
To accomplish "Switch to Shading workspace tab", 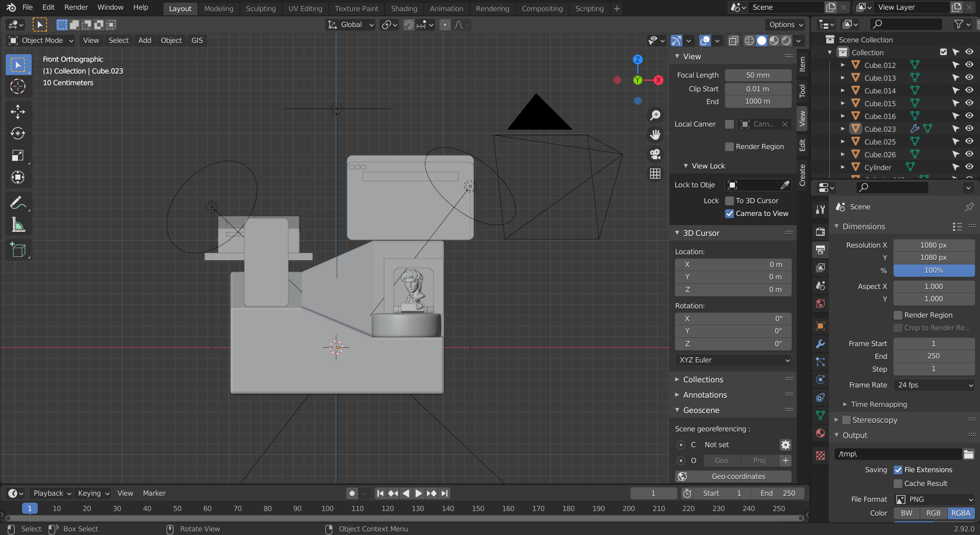I will click(x=404, y=9).
